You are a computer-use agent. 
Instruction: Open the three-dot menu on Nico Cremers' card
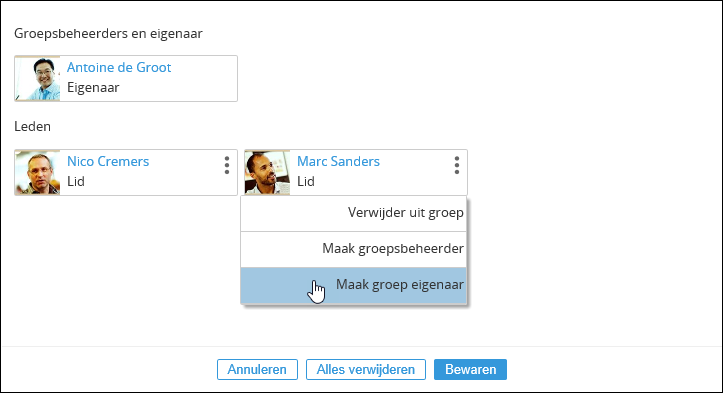(x=226, y=165)
